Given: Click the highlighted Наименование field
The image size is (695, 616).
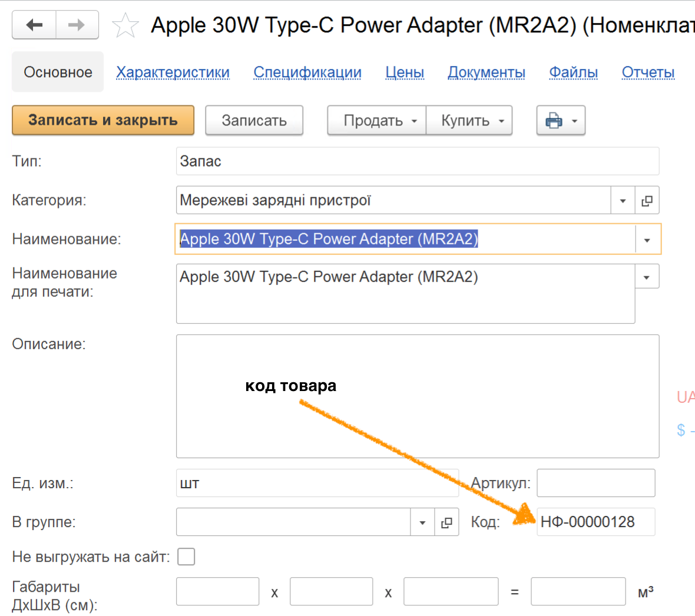Looking at the screenshot, I should coord(405,239).
